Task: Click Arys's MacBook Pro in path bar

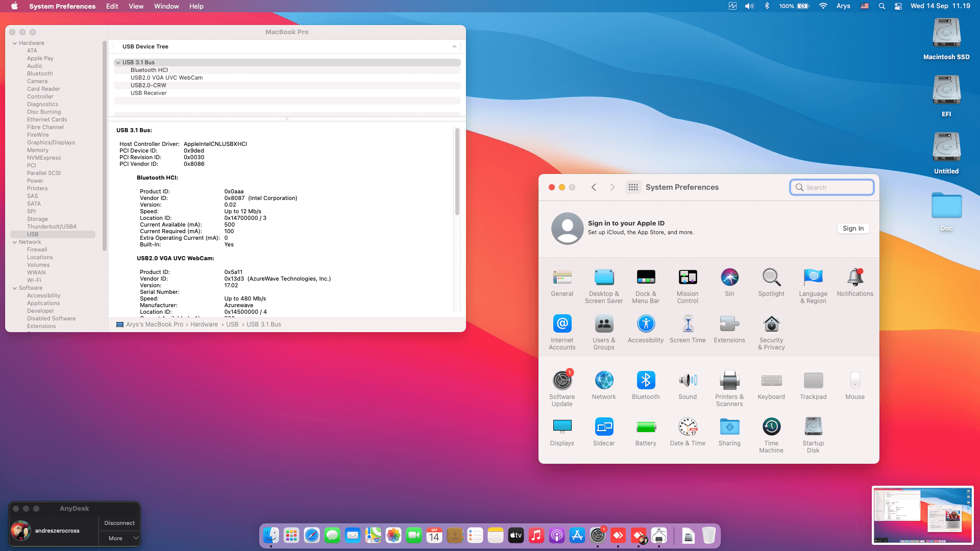Action: pos(155,324)
